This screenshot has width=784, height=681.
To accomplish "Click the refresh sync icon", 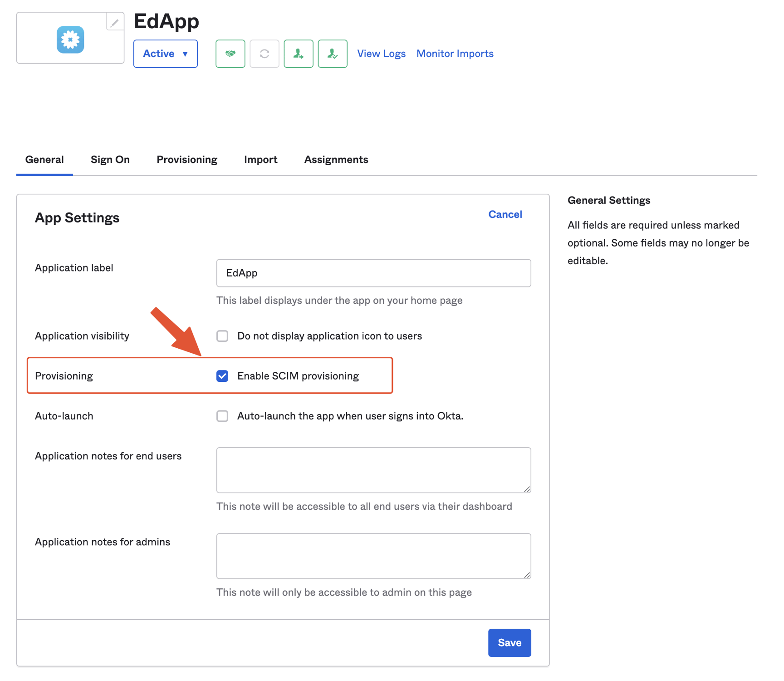I will click(265, 54).
